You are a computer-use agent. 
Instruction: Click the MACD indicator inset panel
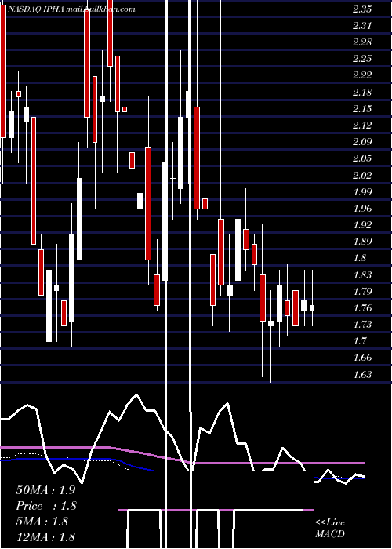216,510
